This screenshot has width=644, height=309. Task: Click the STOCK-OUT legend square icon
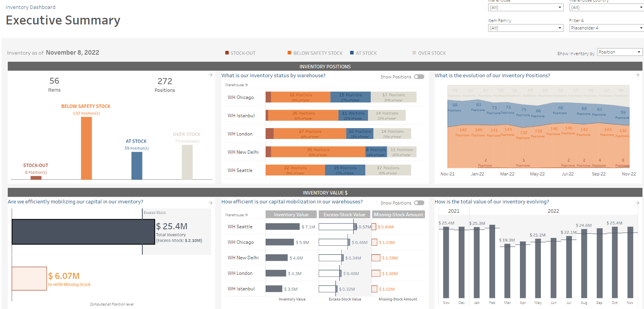point(227,53)
